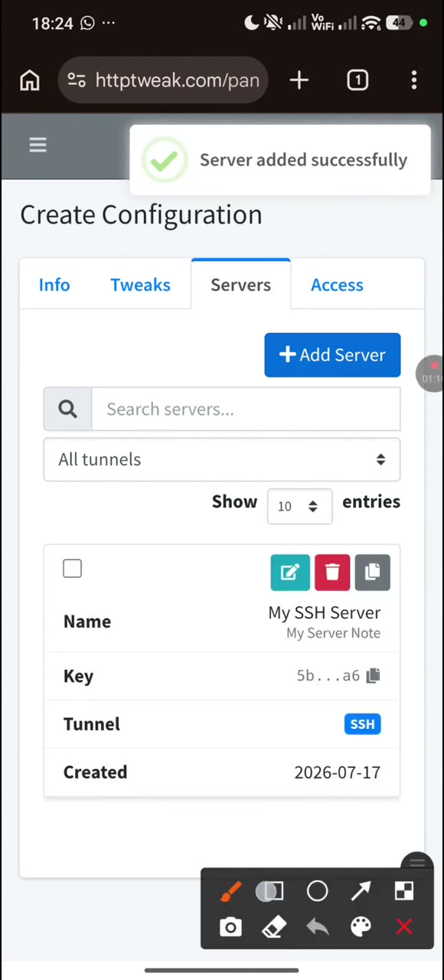This screenshot has width=444, height=980.
Task: Select the orange brush annotation tool
Action: [230, 891]
